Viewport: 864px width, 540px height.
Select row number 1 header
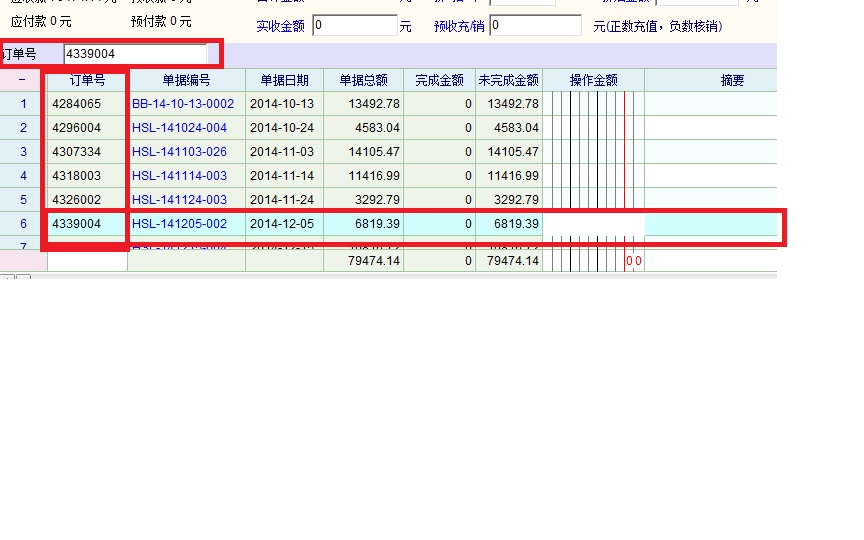pyautogui.click(x=23, y=104)
